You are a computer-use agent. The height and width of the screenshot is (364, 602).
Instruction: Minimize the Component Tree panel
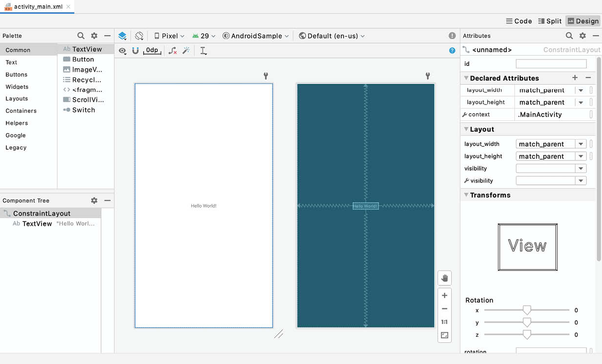(x=107, y=201)
